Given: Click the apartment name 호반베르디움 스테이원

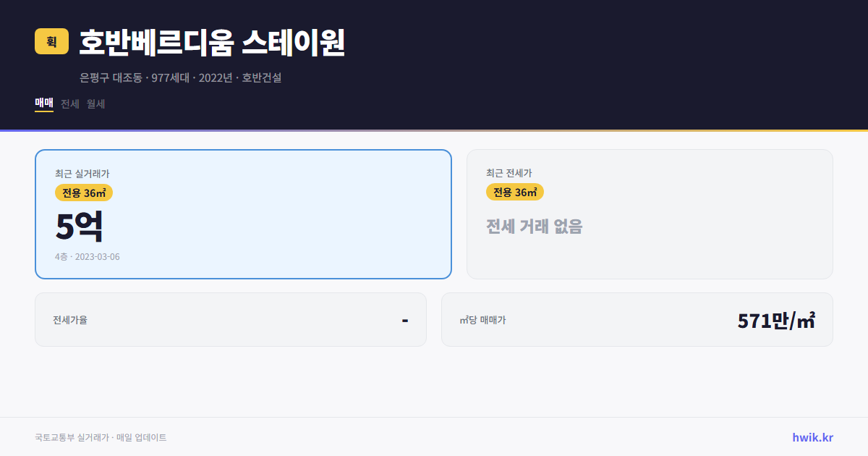Looking at the screenshot, I should tap(213, 41).
